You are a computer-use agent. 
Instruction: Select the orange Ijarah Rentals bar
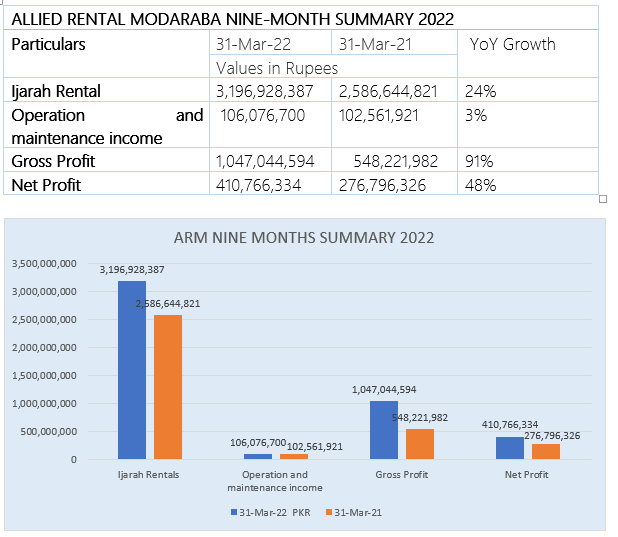pyautogui.click(x=167, y=386)
